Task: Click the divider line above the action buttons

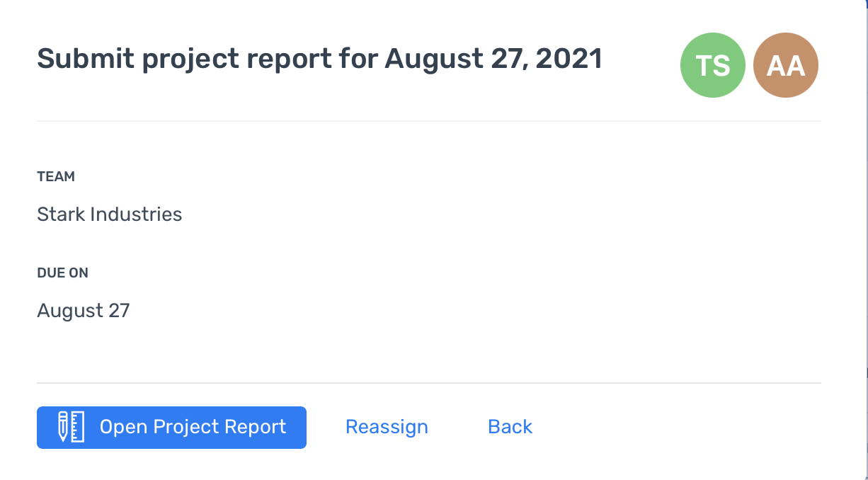Action: 429,383
